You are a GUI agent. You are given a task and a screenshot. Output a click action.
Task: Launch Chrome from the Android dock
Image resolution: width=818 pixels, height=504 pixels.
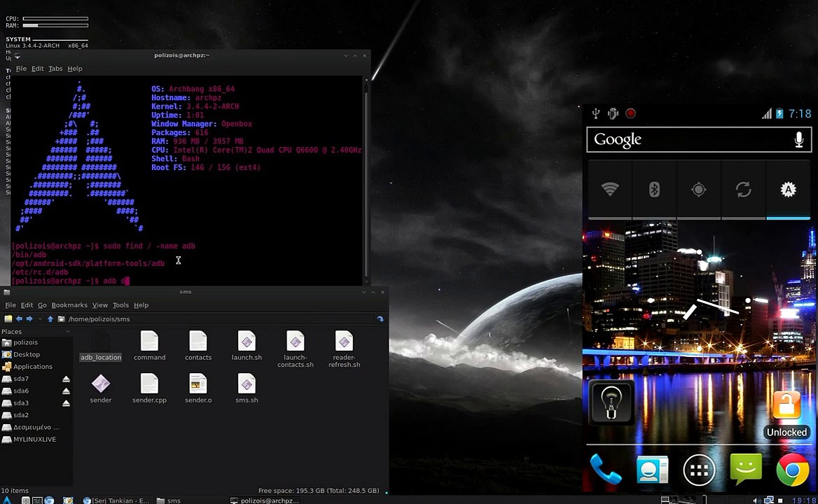(x=793, y=470)
